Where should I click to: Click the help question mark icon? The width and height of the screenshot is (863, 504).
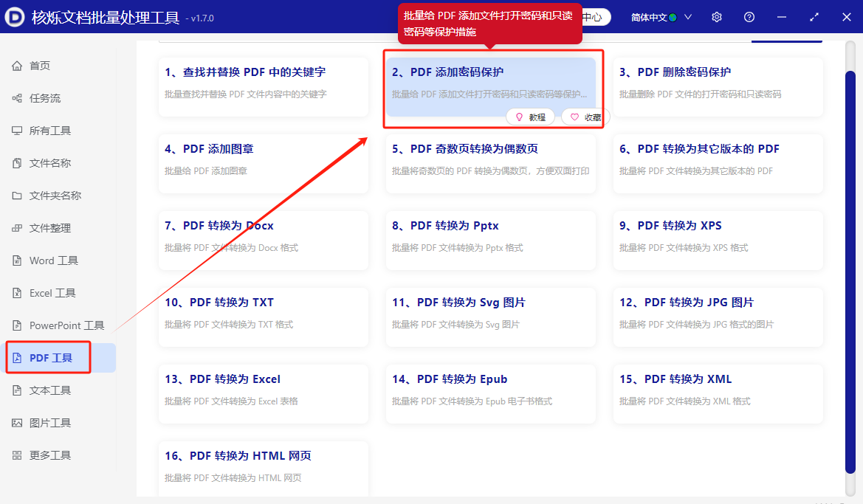[x=749, y=16]
